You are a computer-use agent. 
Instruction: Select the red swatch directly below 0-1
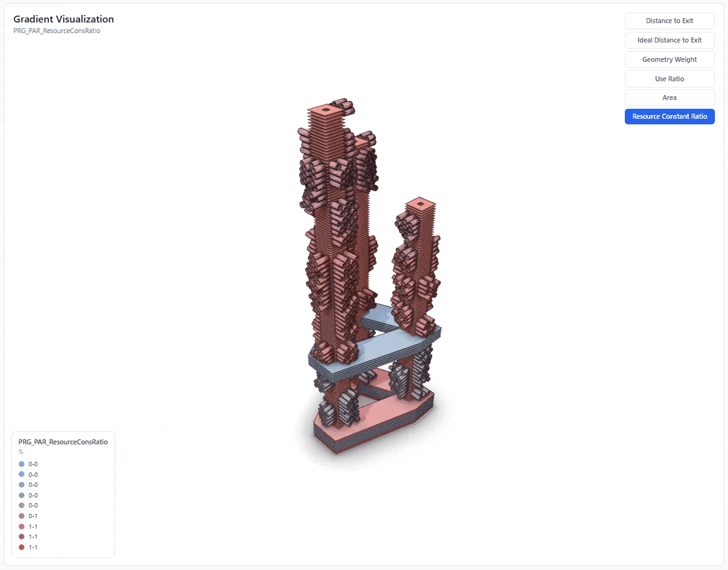[22, 527]
